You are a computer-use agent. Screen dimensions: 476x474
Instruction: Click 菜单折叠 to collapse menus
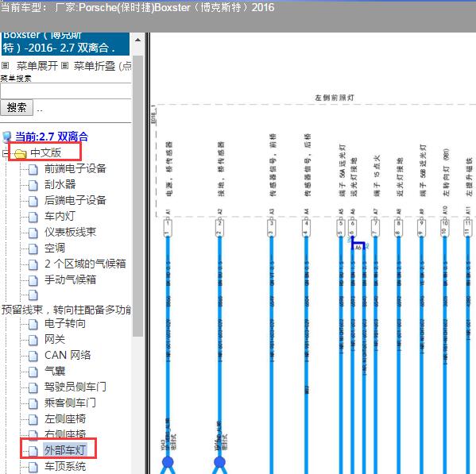click(95, 66)
